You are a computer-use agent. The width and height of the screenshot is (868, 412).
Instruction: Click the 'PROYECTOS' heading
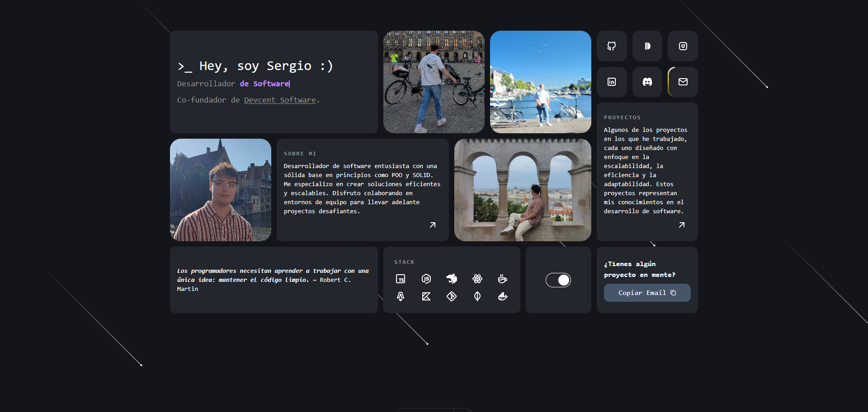coord(623,117)
